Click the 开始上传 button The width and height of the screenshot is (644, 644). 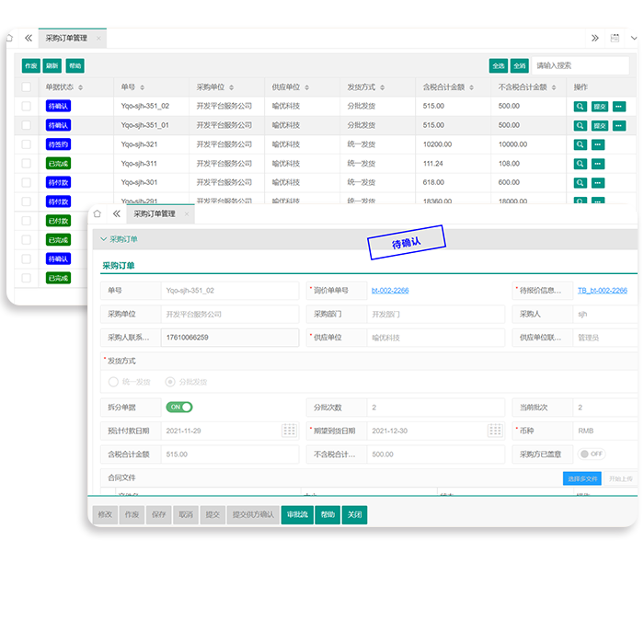coord(621,478)
